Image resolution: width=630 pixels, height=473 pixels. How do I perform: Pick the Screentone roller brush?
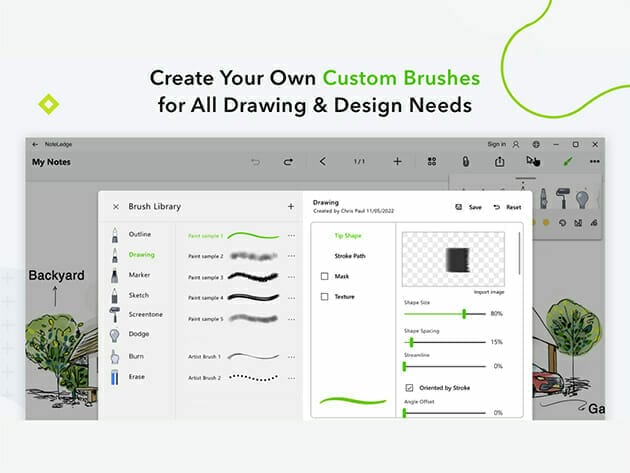pyautogui.click(x=145, y=315)
